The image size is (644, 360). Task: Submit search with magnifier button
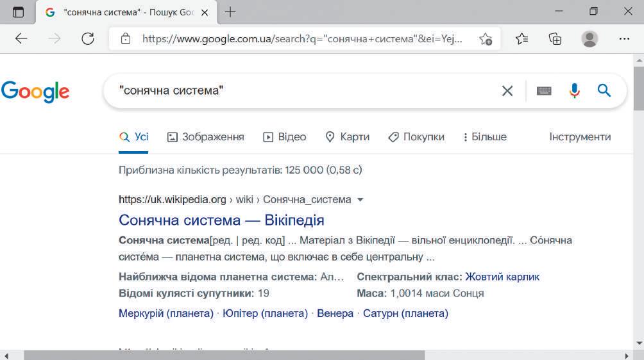pos(604,90)
